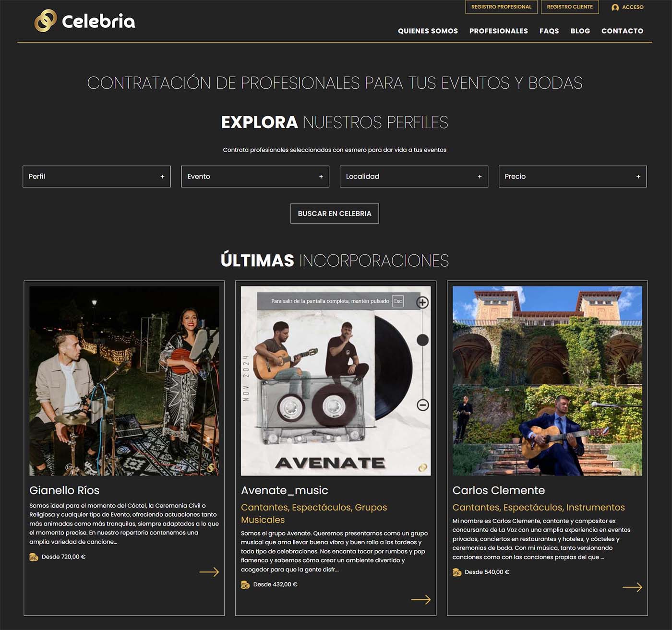The height and width of the screenshot is (630, 672).
Task: Open the FAQS page
Action: pyautogui.click(x=549, y=31)
